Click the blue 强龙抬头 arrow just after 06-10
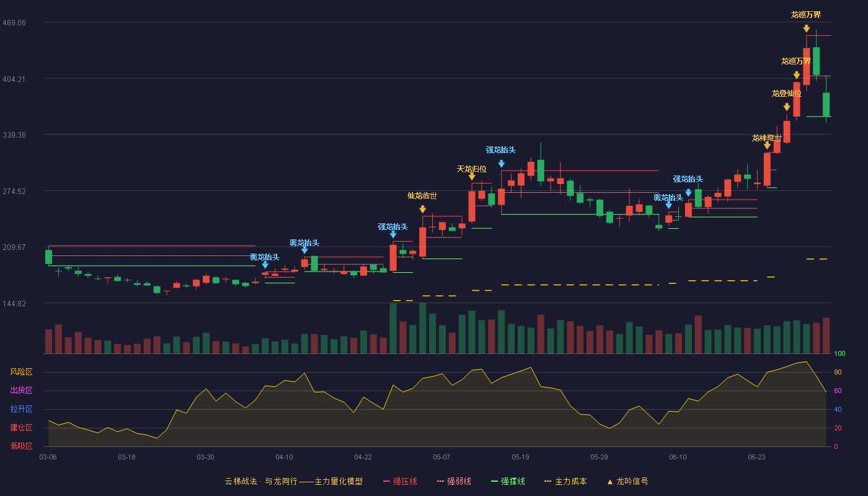The width and height of the screenshot is (868, 496). 688,193
